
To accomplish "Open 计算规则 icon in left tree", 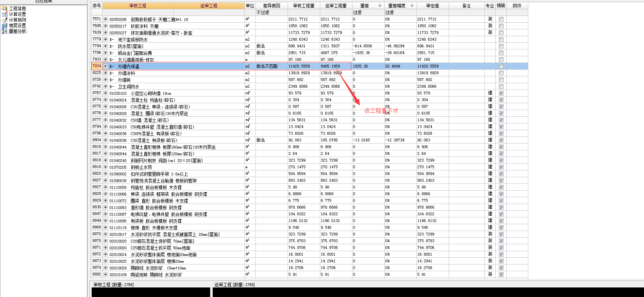I will click(5, 20).
